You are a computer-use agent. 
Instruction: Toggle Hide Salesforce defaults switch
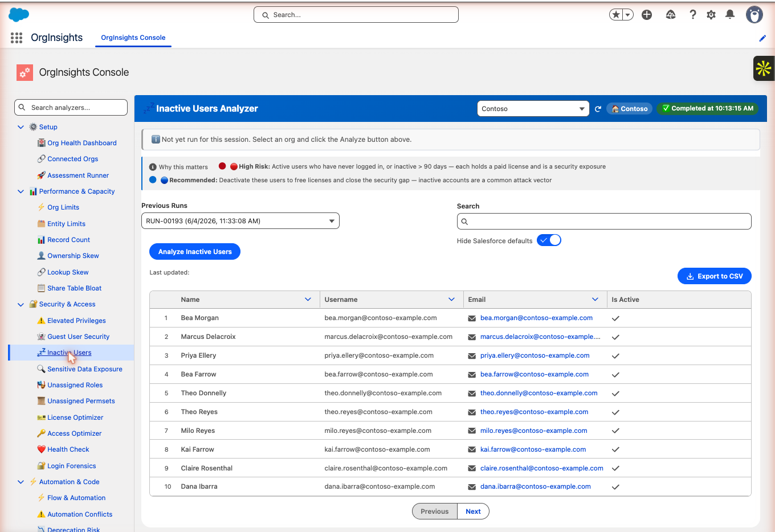click(x=549, y=240)
